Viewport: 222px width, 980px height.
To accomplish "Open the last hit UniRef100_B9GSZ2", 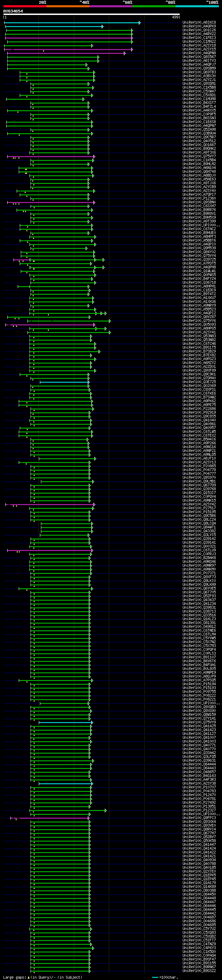I will (x=199, y=971).
